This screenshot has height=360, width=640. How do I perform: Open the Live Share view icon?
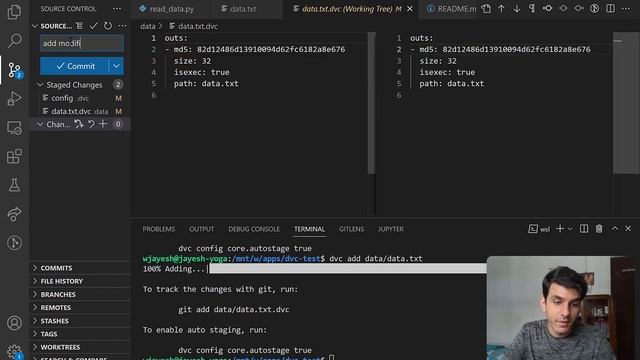pyautogui.click(x=14, y=214)
